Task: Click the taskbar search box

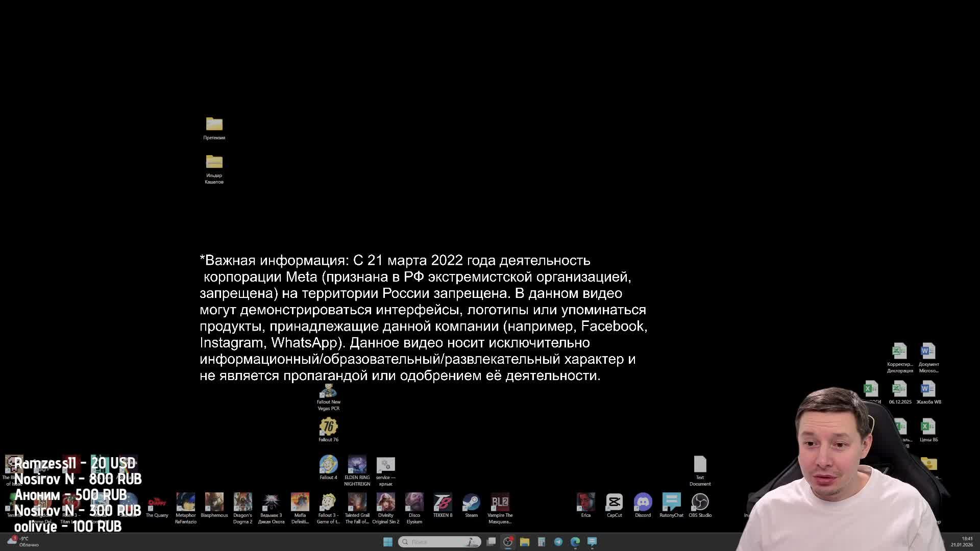Action: (x=439, y=542)
